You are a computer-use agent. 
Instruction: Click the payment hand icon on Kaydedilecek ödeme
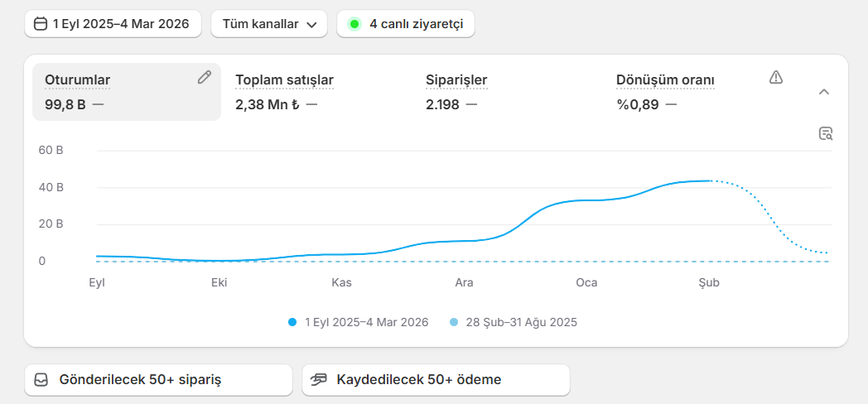[319, 380]
